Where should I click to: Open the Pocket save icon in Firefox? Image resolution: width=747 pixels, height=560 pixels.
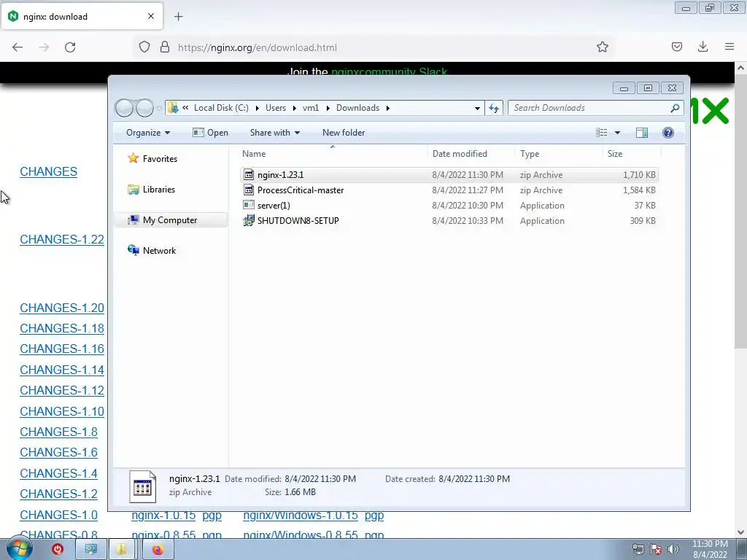tap(676, 47)
